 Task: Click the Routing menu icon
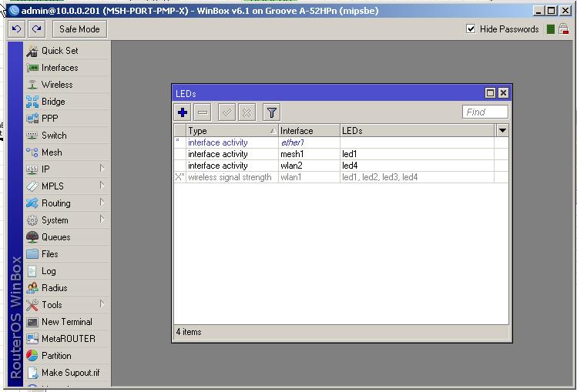click(x=32, y=203)
